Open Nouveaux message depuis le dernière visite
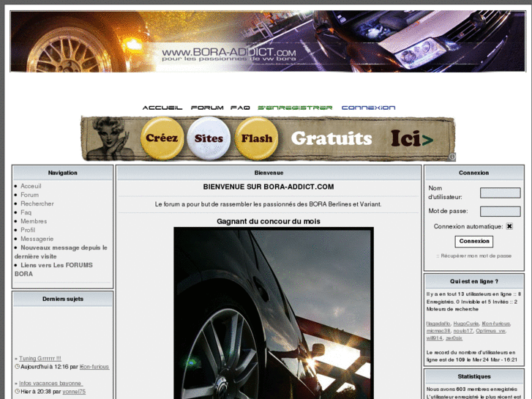The width and height of the screenshot is (532, 399). click(x=61, y=252)
